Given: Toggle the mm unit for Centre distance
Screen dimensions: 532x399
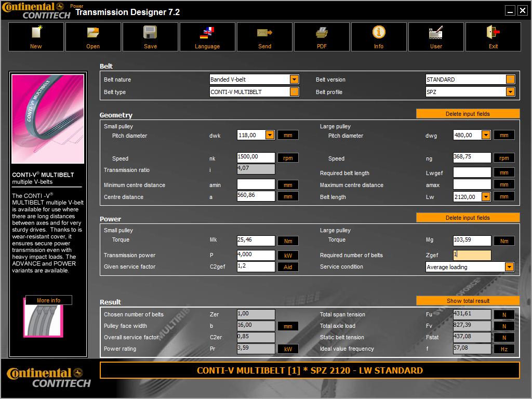Looking at the screenshot, I should 288,196.
